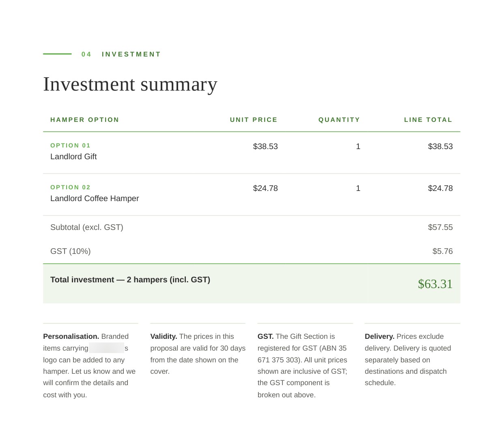Click the line "proposal are valid for 30 days"
The image size is (504, 442).
pos(198,348)
